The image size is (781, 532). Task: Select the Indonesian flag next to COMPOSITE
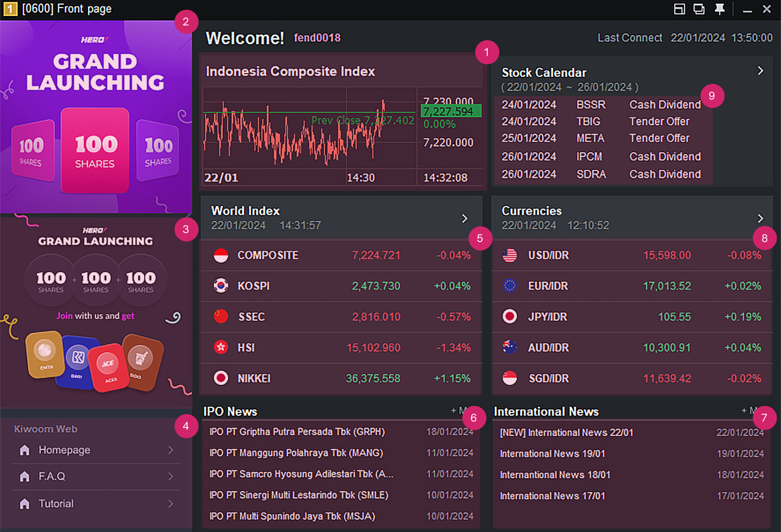pos(221,255)
